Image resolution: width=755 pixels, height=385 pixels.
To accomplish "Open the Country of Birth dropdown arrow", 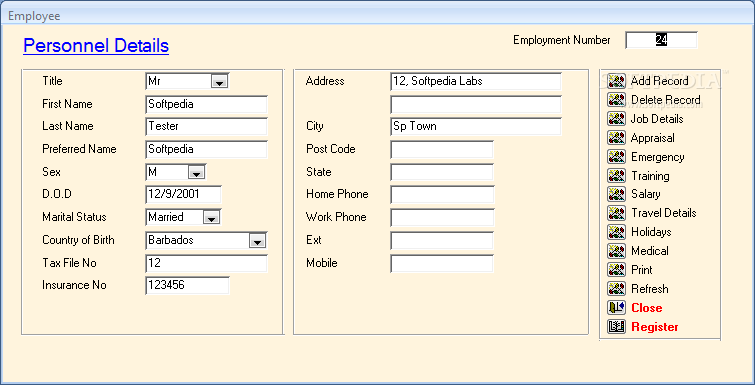I will (x=258, y=241).
